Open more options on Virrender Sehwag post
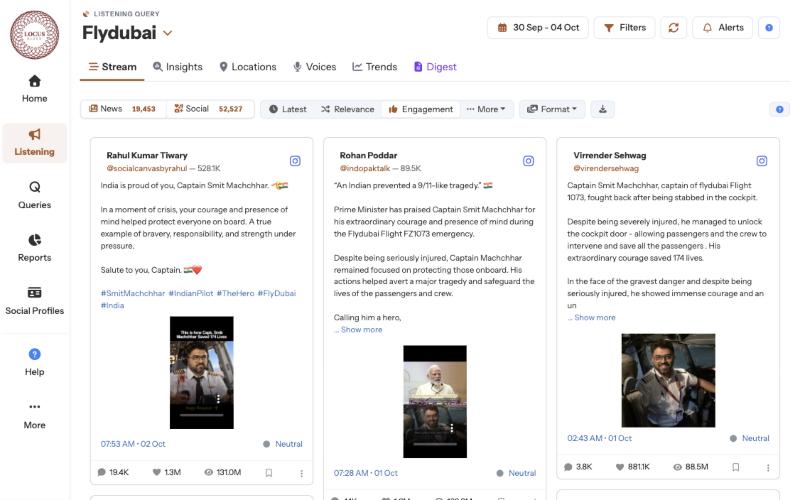Image resolution: width=800 pixels, height=500 pixels. tap(768, 467)
